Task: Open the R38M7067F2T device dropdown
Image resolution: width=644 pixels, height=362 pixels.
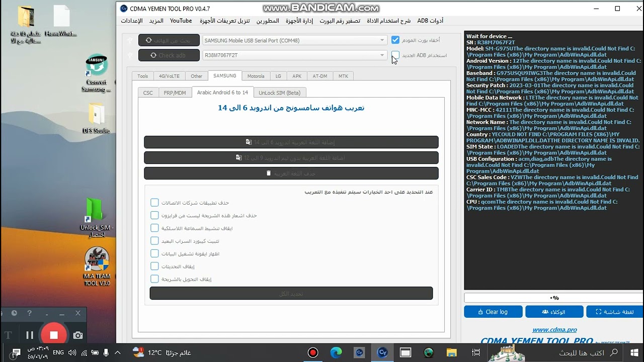Action: pos(294,55)
